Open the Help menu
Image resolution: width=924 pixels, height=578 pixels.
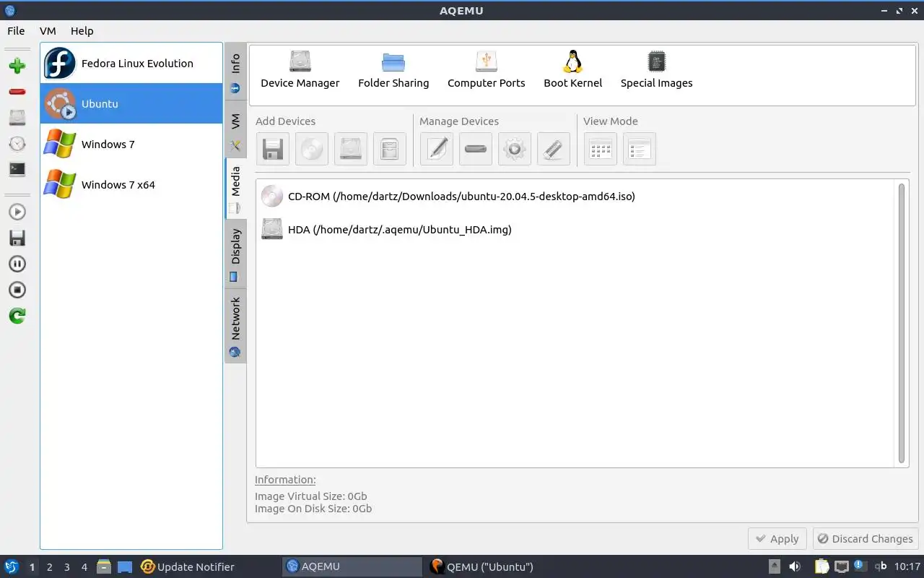82,31
